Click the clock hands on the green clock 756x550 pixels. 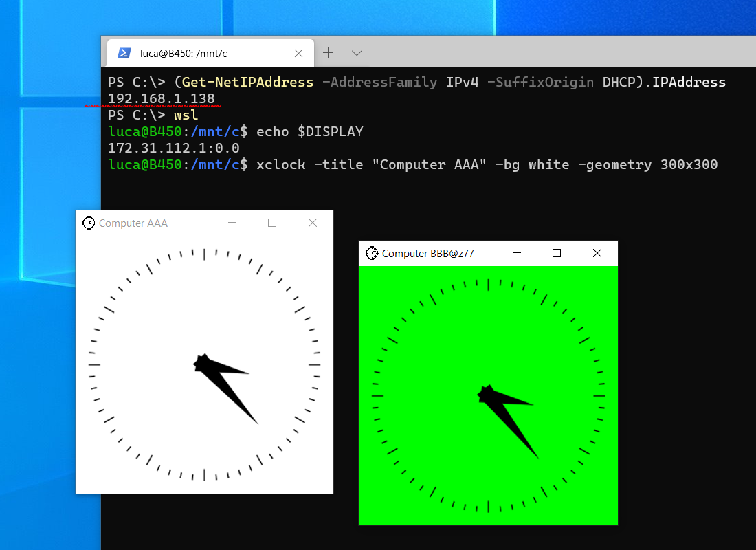point(507,412)
